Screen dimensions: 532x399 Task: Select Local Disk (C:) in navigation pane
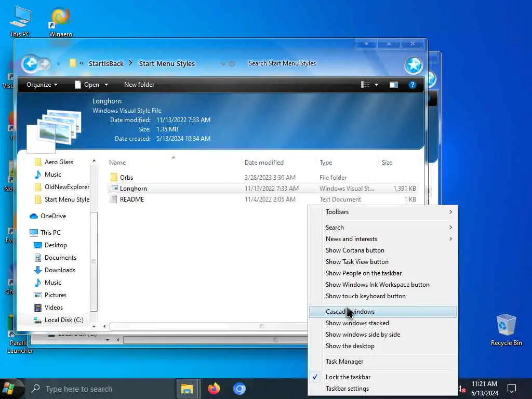(59, 320)
